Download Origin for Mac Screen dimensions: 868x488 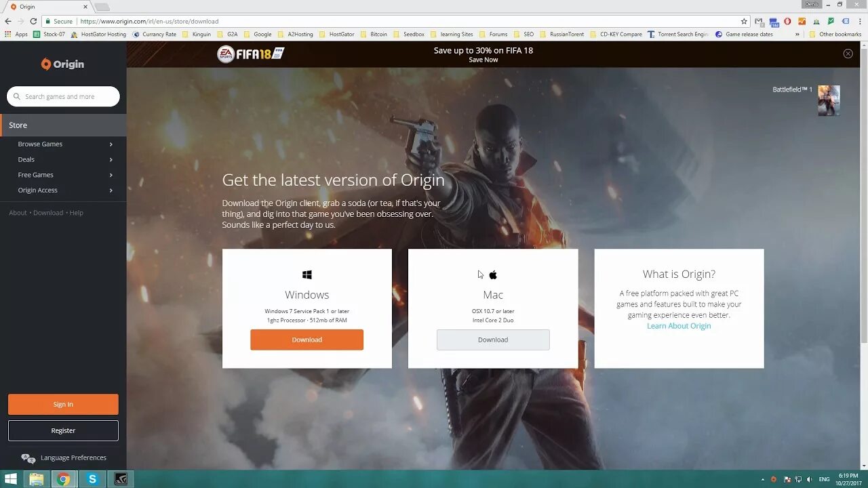pyautogui.click(x=493, y=340)
